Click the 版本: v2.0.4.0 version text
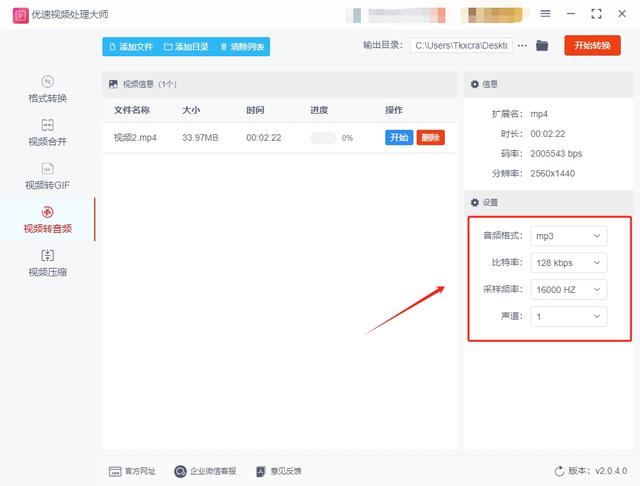 pos(598,471)
